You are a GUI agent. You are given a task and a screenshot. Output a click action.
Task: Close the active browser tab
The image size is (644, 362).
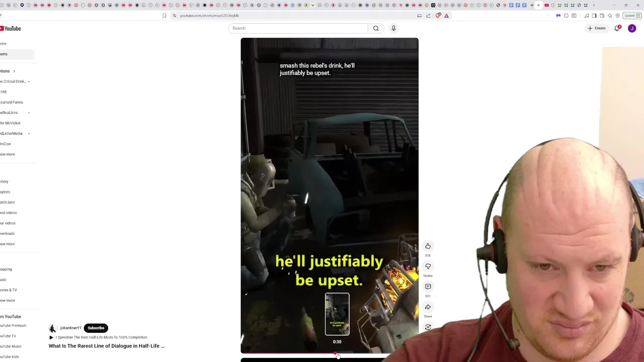(538, 5)
